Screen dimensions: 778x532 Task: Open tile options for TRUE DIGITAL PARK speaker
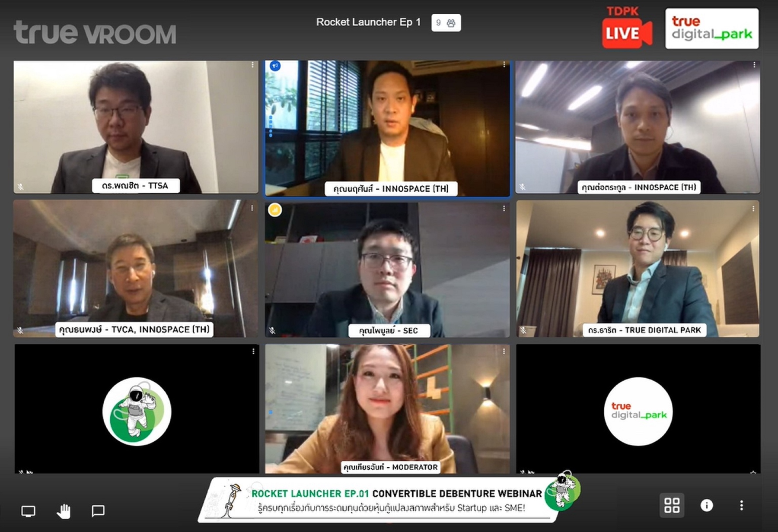[x=753, y=209]
